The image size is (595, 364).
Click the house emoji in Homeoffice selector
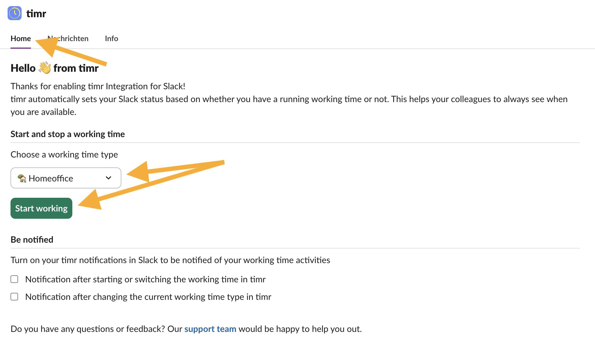pyautogui.click(x=22, y=178)
